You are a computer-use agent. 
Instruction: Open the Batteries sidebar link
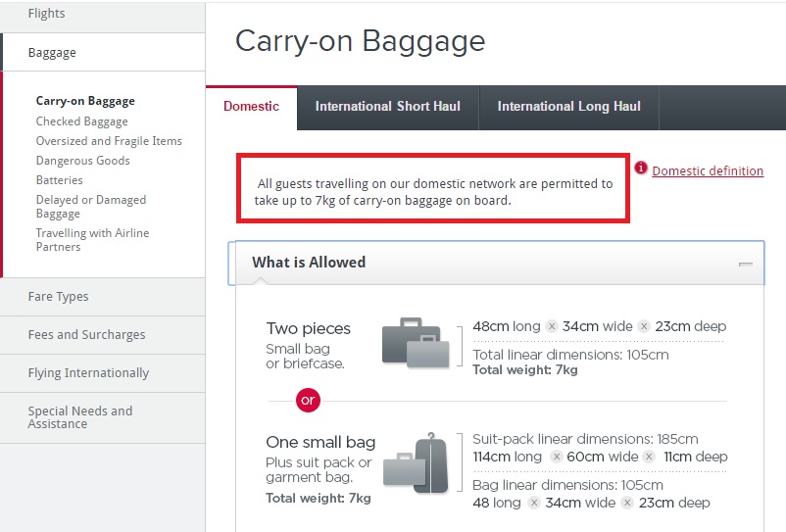tap(59, 180)
